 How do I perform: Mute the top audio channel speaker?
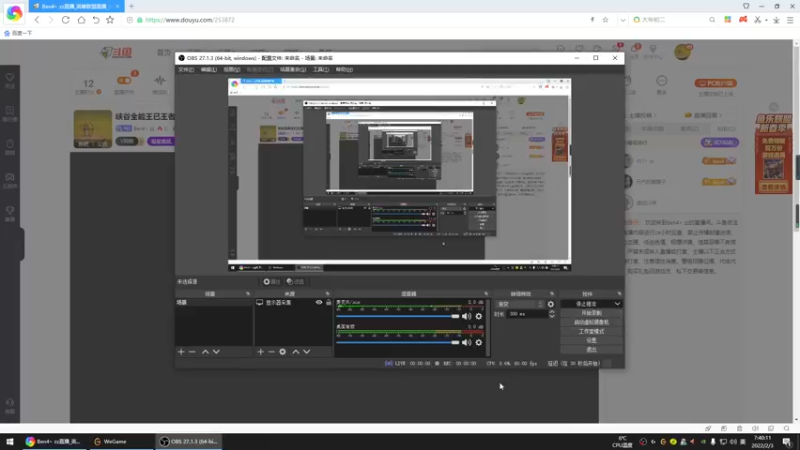[466, 316]
